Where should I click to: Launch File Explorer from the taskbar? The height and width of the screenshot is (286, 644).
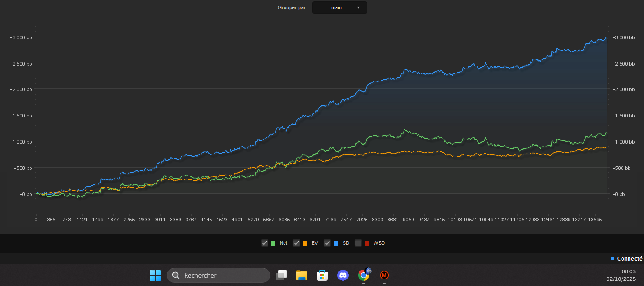[x=301, y=275]
